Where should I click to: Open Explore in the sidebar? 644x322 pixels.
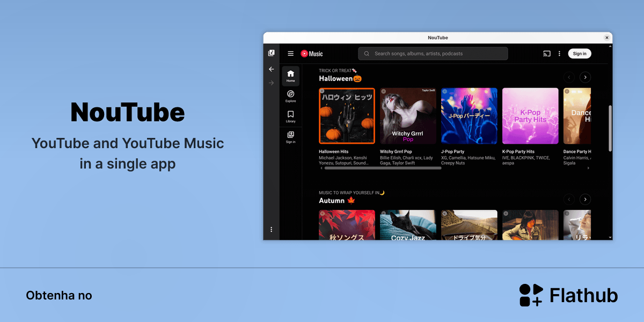(x=290, y=97)
